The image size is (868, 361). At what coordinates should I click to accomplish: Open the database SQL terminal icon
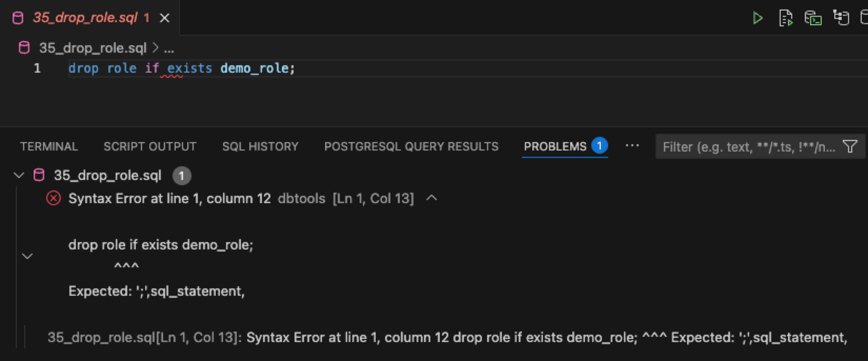(x=813, y=18)
